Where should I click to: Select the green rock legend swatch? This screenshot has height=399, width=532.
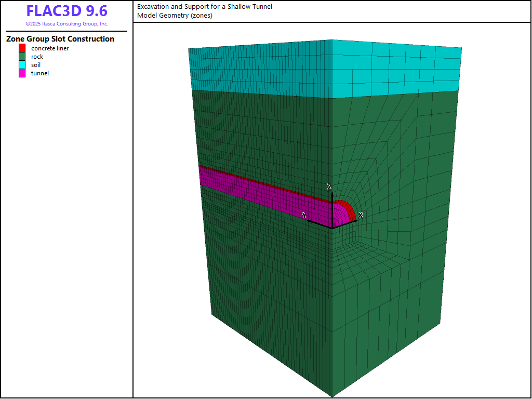(22, 57)
